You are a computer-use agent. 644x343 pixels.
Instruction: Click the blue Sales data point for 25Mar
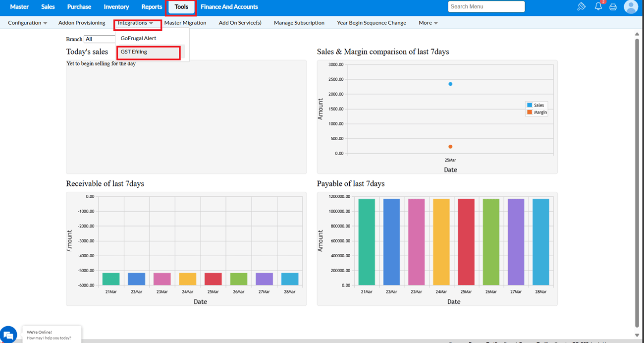pyautogui.click(x=450, y=84)
